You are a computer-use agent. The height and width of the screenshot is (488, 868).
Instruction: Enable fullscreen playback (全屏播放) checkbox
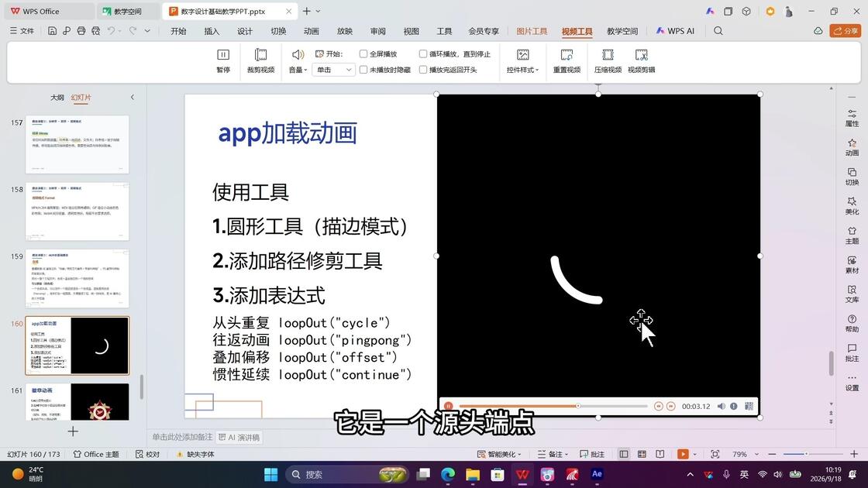point(363,53)
